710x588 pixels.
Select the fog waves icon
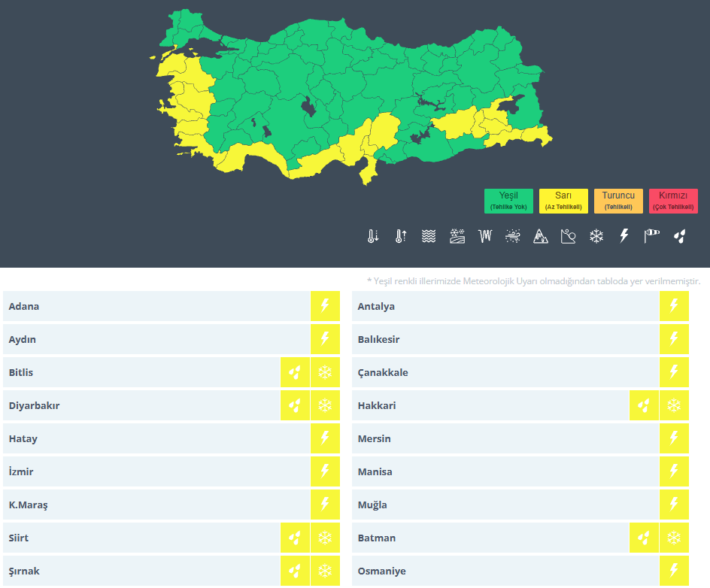429,236
